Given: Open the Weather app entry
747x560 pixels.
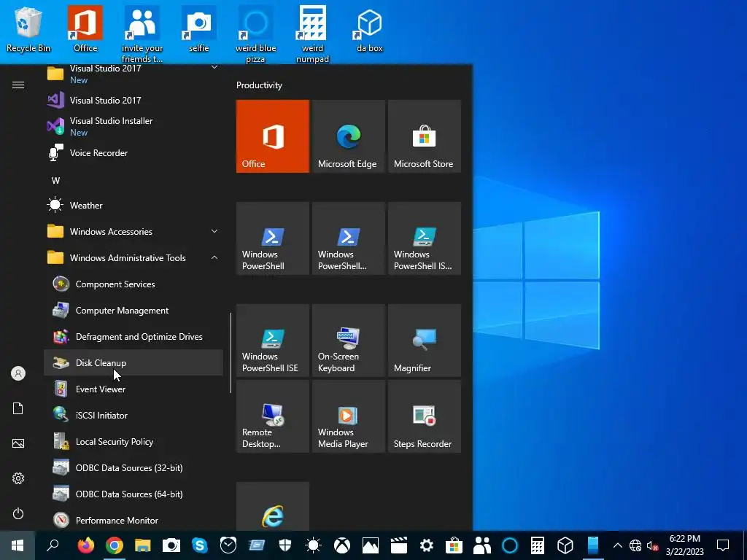Looking at the screenshot, I should pos(133,205).
